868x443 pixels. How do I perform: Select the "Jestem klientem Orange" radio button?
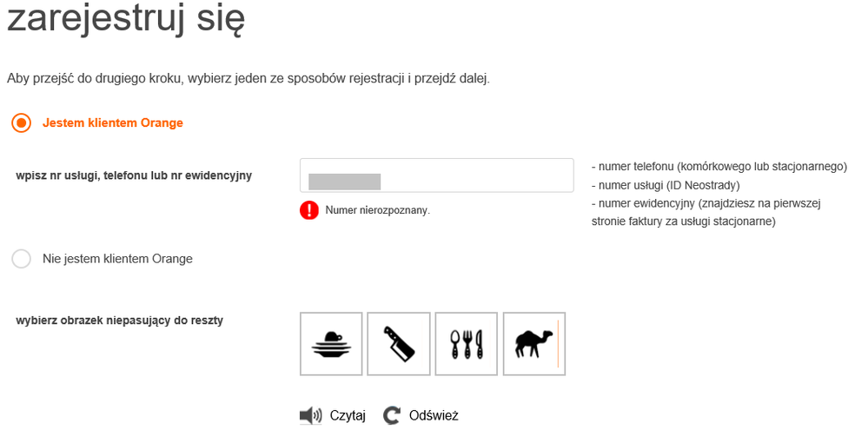click(x=22, y=123)
